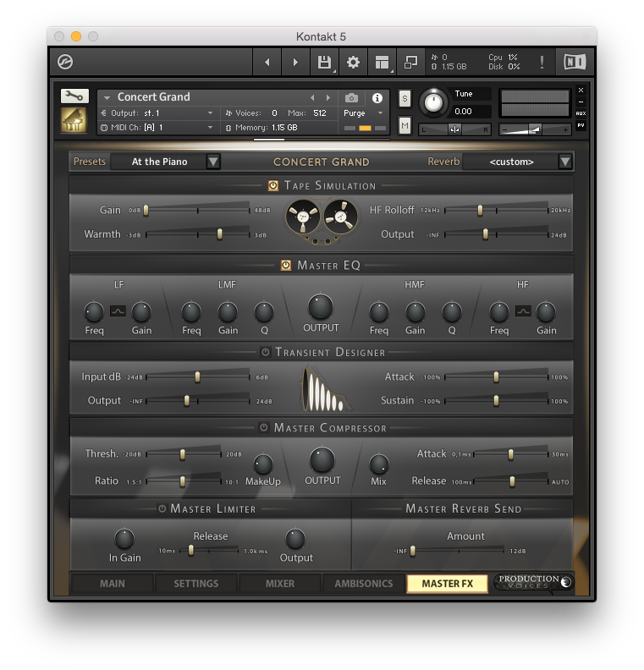Screen dimensions: 644x670
Task: Switch to AMBISONICS tab
Action: tap(364, 584)
